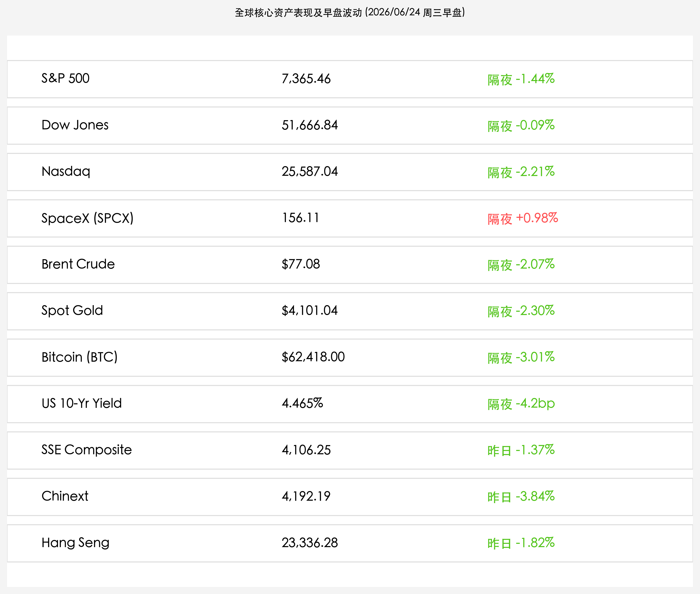Select the S&P 500 row label

[x=65, y=78]
